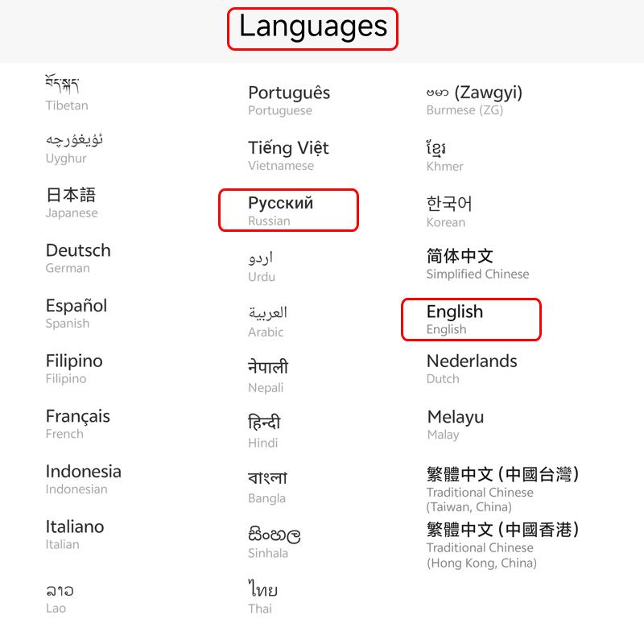Viewport: 644px width, 644px height.
Task: Pick Deutsch (German) language
Action: click(x=77, y=258)
